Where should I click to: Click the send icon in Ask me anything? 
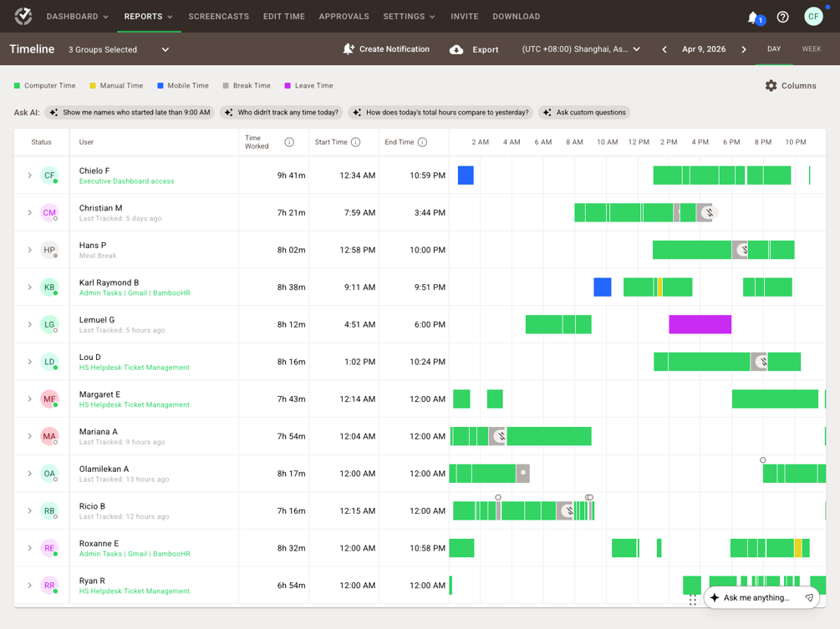pos(809,597)
